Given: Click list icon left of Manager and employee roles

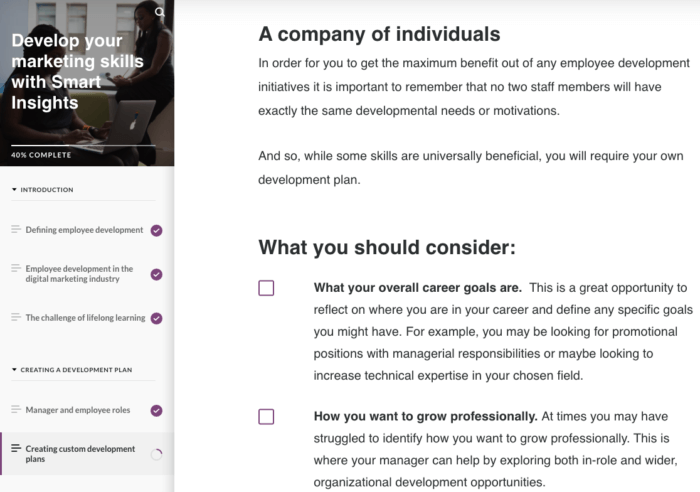Looking at the screenshot, I should click(x=15, y=410).
